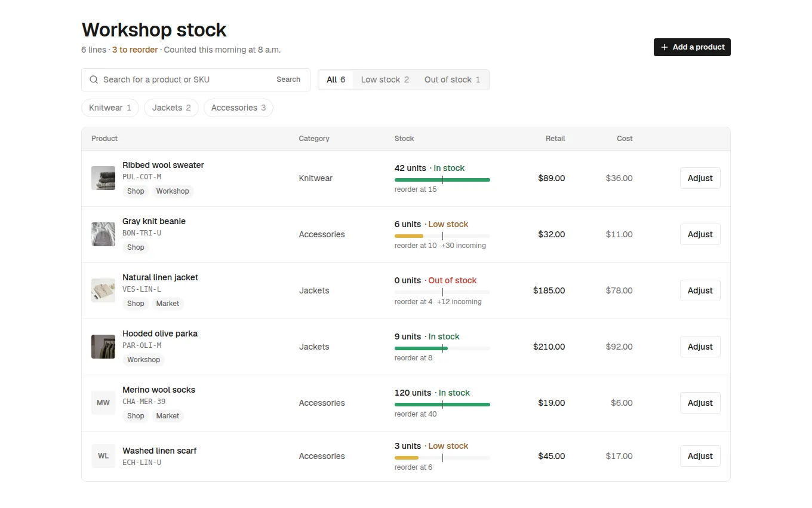Switch to the Out of stock tab

452,79
